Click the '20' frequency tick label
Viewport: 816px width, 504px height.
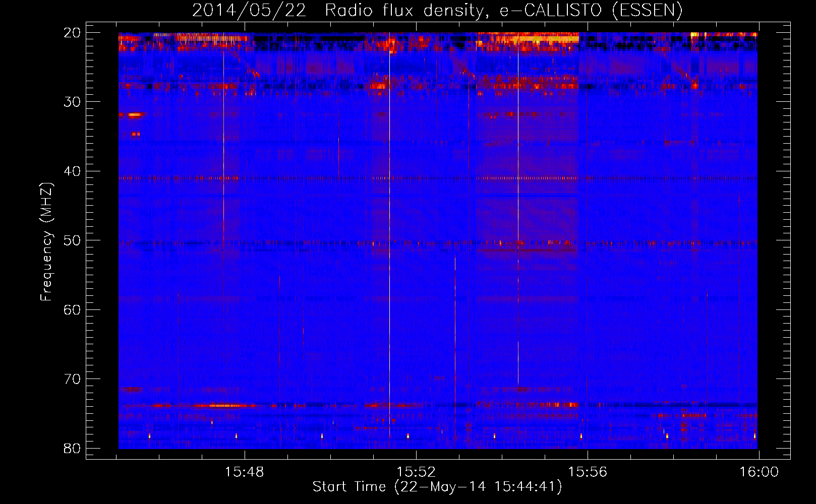click(x=73, y=33)
